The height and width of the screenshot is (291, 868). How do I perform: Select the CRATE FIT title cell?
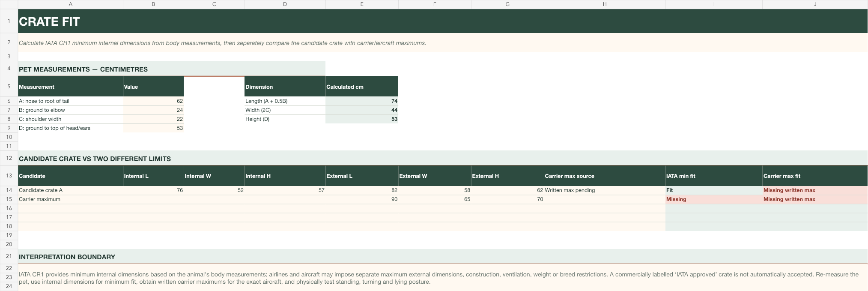[443, 21]
